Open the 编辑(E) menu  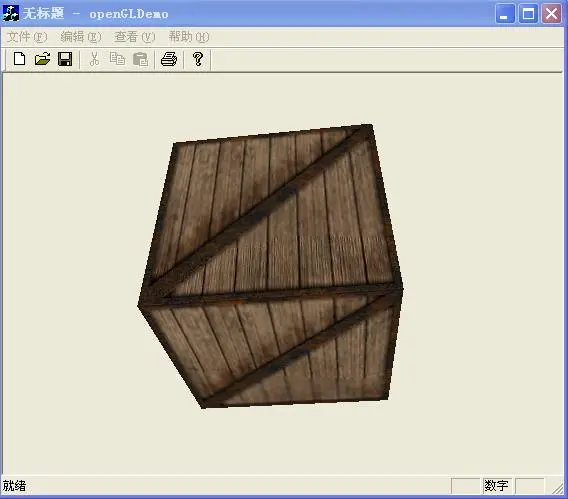[81, 37]
